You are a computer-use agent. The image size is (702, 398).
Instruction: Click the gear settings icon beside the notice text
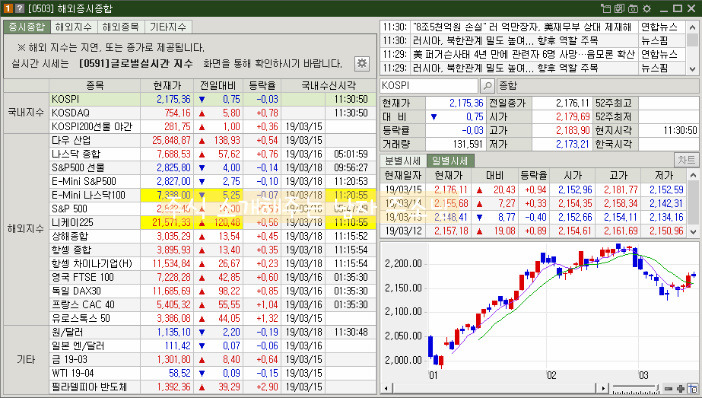tap(362, 64)
